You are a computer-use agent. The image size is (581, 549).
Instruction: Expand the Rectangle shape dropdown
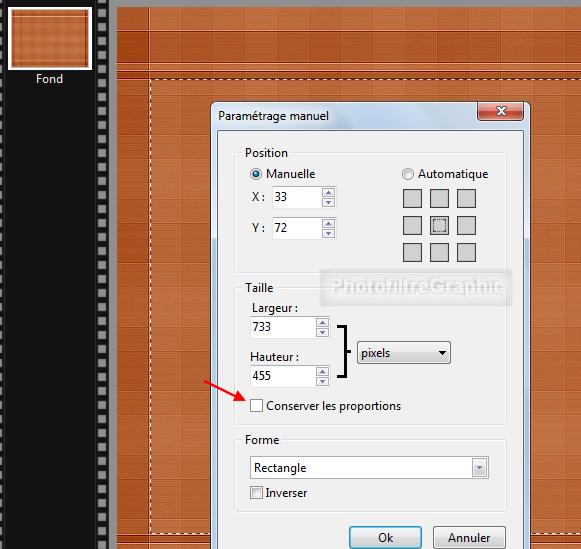click(x=369, y=468)
